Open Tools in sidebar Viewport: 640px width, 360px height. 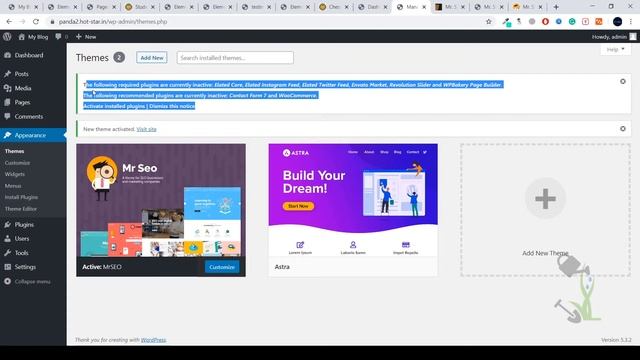click(x=21, y=253)
